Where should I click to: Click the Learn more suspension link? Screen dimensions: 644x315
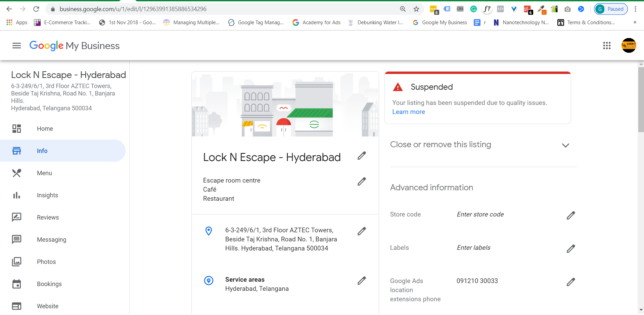(x=409, y=112)
